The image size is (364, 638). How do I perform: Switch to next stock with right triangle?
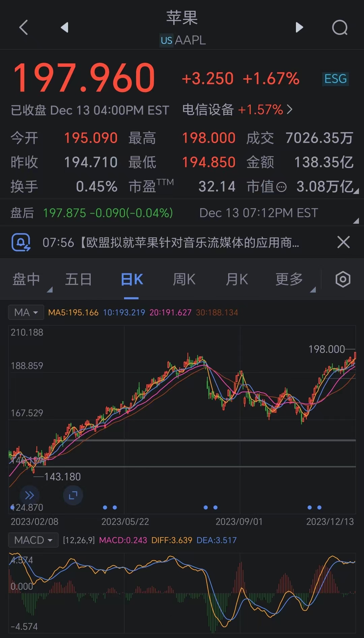299,27
